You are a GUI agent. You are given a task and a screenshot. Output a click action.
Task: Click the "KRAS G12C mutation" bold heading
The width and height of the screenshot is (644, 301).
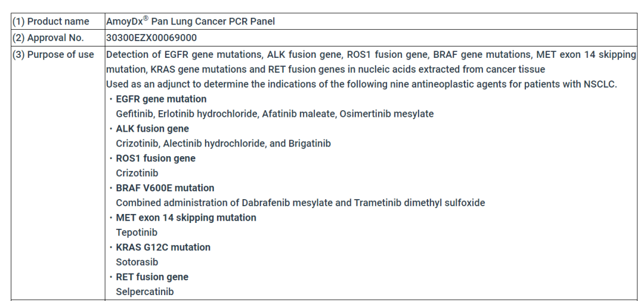pos(163,247)
